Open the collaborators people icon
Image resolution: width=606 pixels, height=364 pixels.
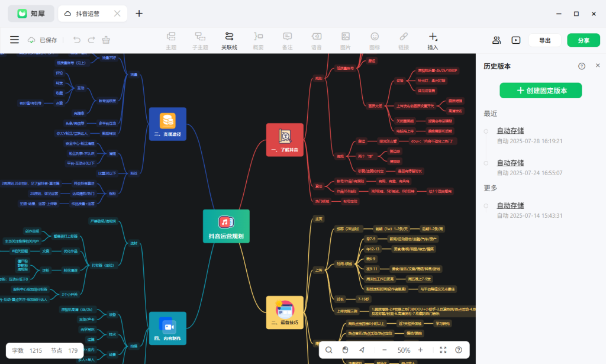click(x=497, y=40)
